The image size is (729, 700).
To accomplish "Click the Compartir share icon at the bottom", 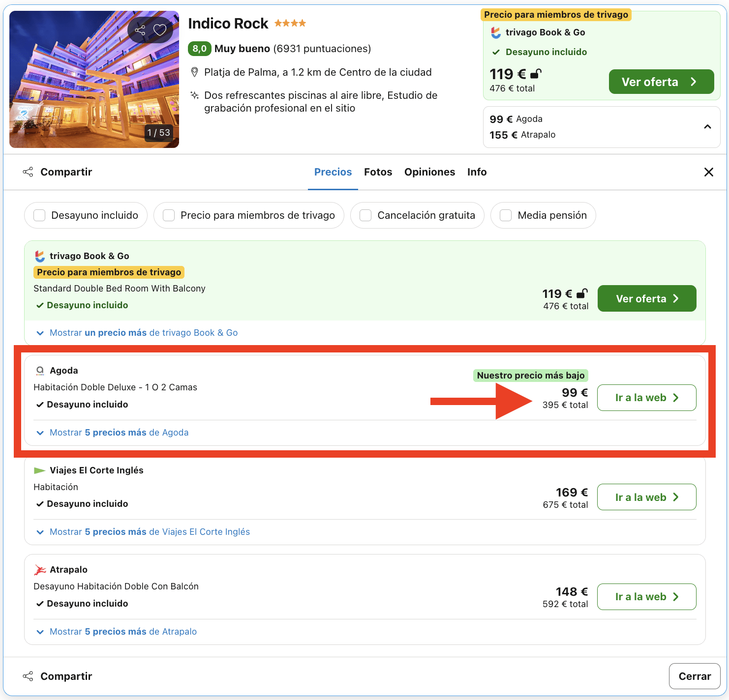I will [28, 675].
